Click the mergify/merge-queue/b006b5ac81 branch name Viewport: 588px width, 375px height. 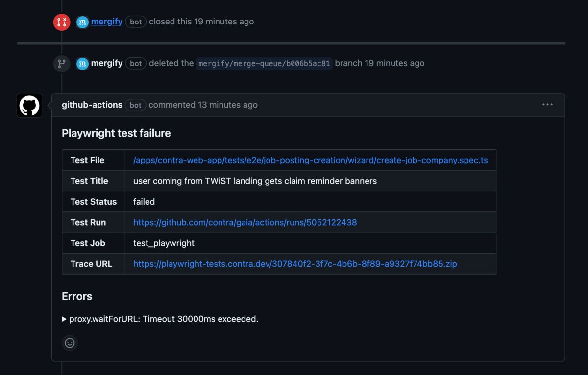pos(264,63)
